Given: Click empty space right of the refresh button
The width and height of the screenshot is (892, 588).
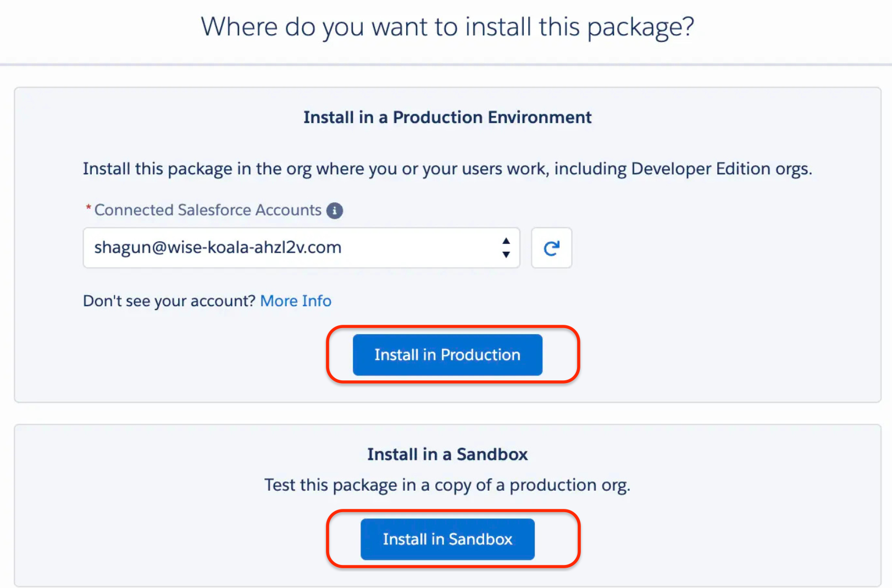Looking at the screenshot, I should click(714, 248).
